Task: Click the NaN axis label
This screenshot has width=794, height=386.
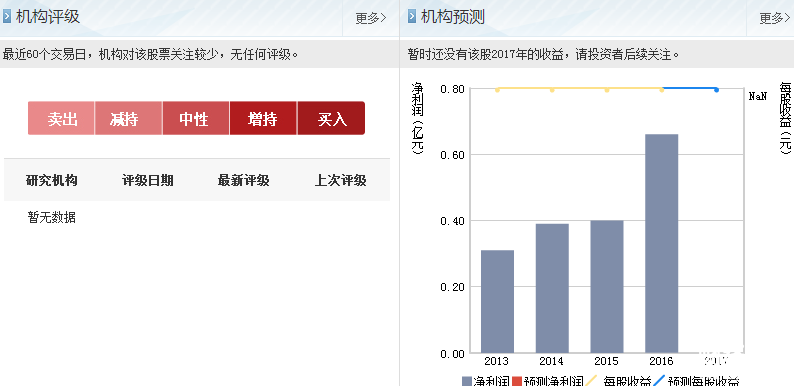Action: pyautogui.click(x=758, y=96)
